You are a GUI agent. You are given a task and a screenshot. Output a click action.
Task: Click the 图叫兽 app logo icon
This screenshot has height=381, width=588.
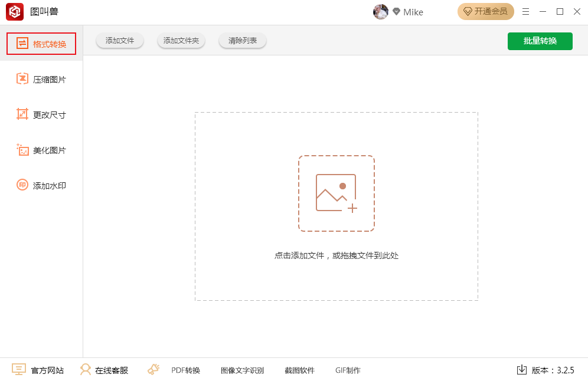tap(15, 12)
